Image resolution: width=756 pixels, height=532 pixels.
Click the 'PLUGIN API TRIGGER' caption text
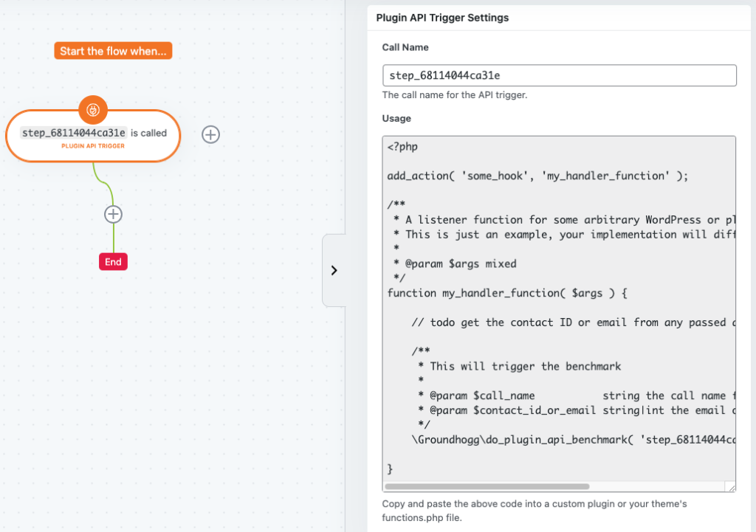click(x=93, y=146)
